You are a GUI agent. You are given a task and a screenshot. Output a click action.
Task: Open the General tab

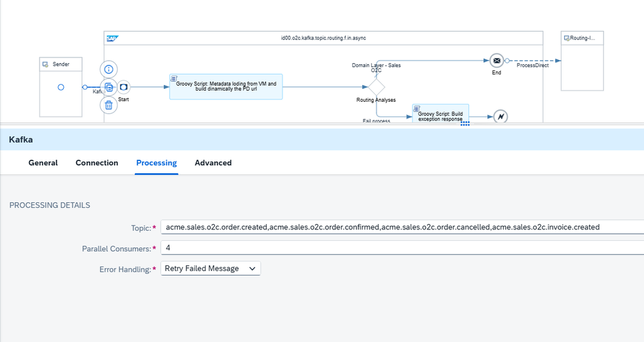click(x=43, y=163)
